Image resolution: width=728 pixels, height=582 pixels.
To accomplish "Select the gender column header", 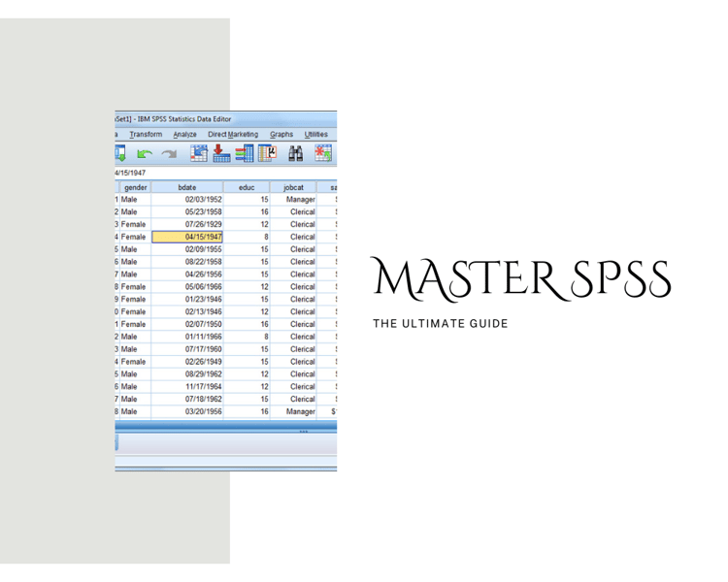I will pyautogui.click(x=136, y=187).
